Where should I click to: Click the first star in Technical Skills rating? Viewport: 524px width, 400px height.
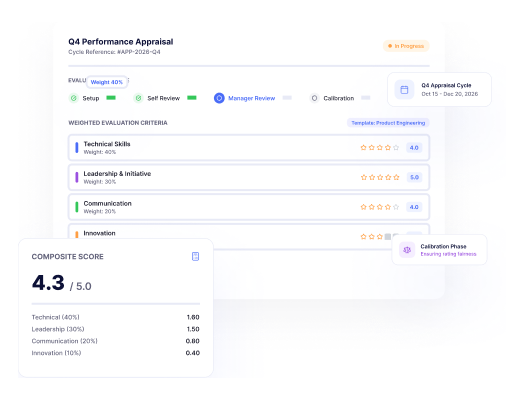pos(363,147)
